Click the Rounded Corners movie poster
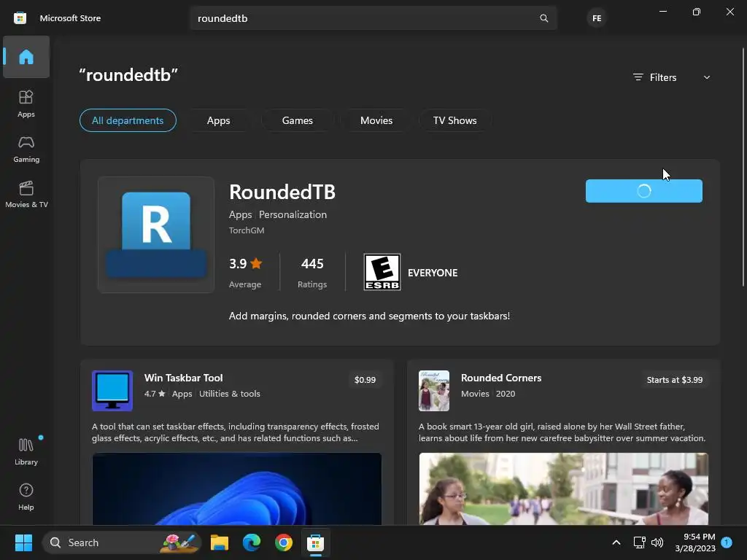 pos(433,391)
